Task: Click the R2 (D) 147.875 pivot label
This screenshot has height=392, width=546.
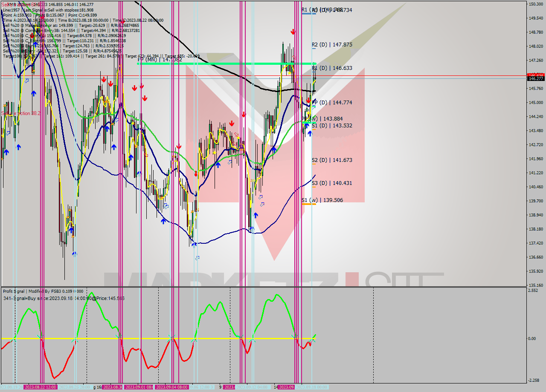Action: pyautogui.click(x=332, y=44)
